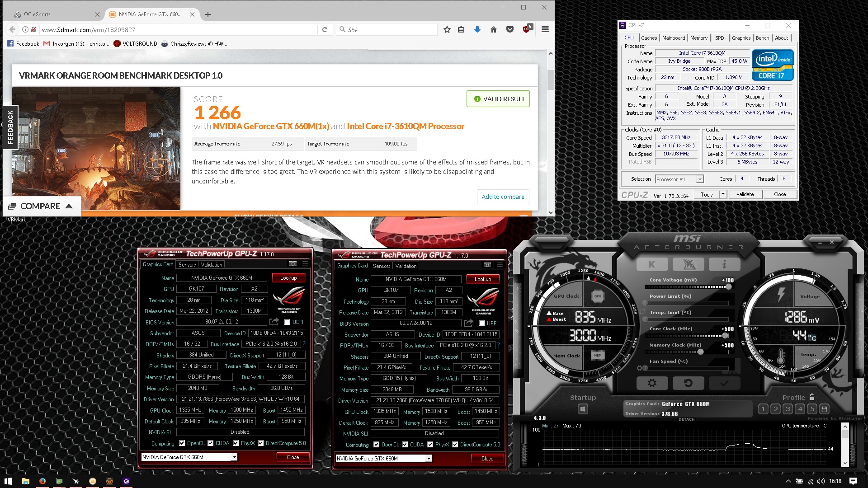Viewport: 868px width, 488px height.
Task: Open the left GPU-Z hamburger menu
Action: click(x=305, y=264)
